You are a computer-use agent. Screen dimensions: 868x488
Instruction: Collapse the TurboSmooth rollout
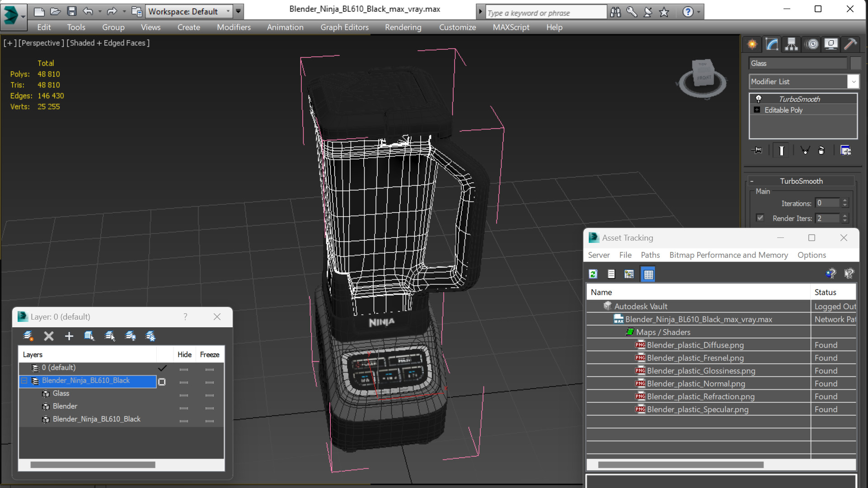point(752,181)
